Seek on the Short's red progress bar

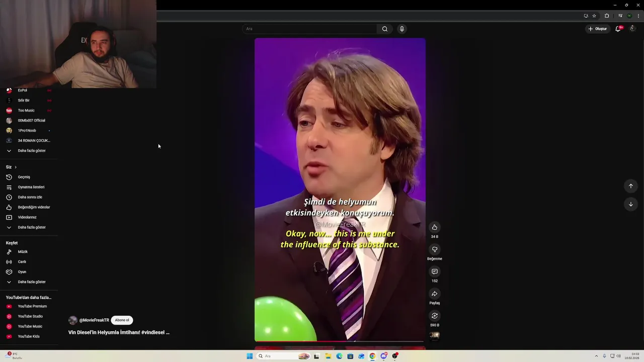point(340,341)
